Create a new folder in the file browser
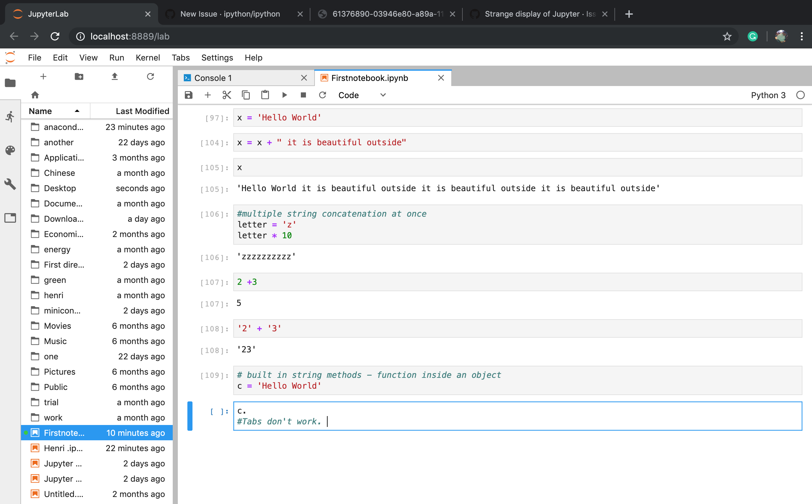The height and width of the screenshot is (504, 812). (x=79, y=76)
